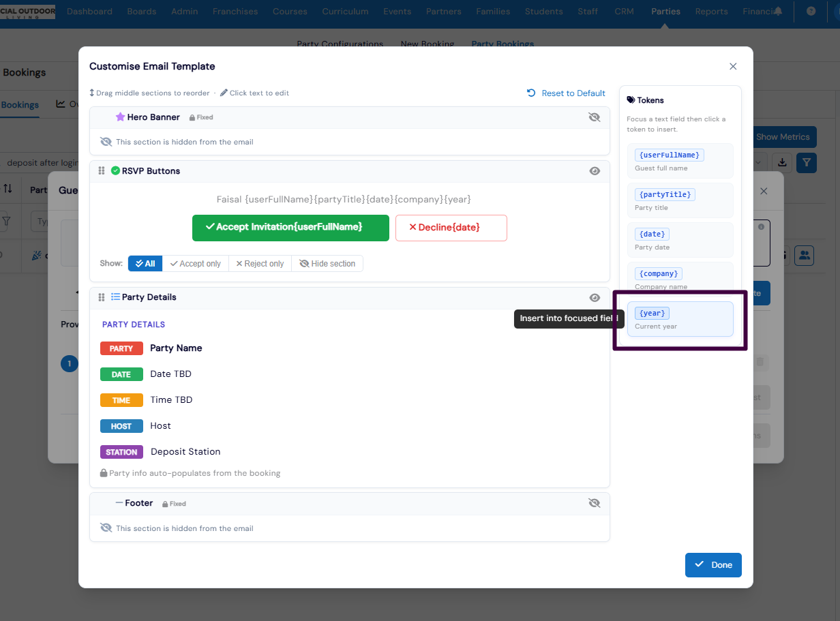Open the Reports menu in top navigation
The height and width of the screenshot is (621, 840).
click(712, 12)
